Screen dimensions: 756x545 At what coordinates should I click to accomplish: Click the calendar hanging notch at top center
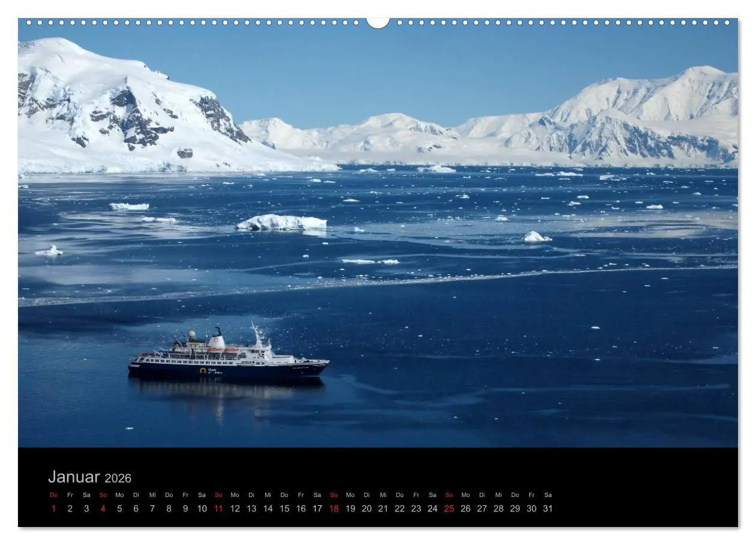click(378, 23)
